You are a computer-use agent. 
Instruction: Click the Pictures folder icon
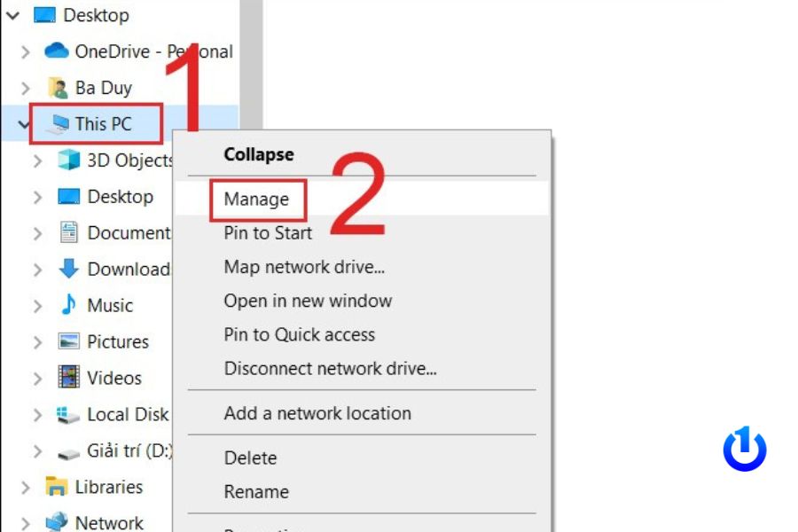click(x=68, y=341)
